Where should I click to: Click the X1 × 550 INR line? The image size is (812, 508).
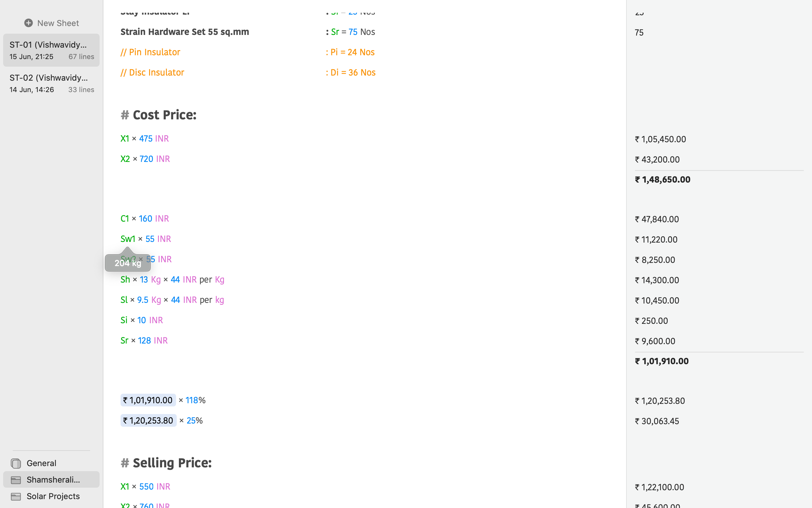[x=145, y=486]
